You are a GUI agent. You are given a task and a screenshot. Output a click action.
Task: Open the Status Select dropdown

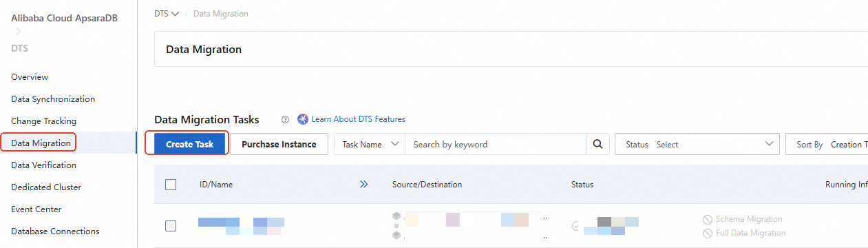697,144
